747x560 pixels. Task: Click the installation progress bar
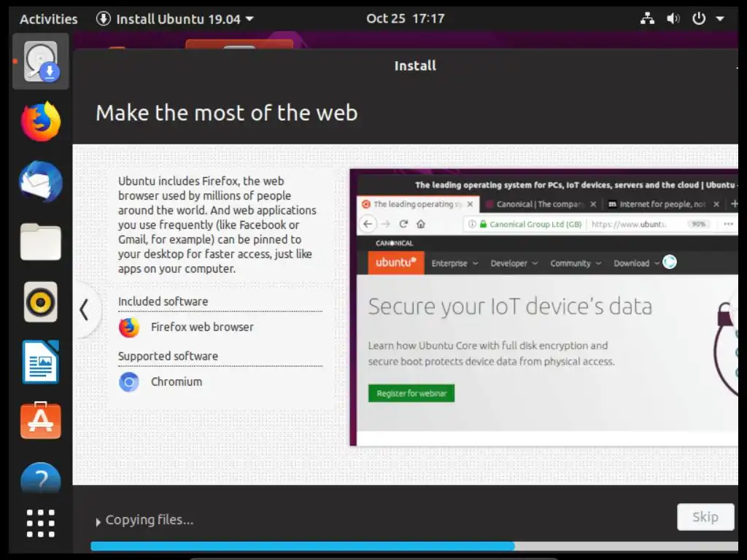[414, 545]
